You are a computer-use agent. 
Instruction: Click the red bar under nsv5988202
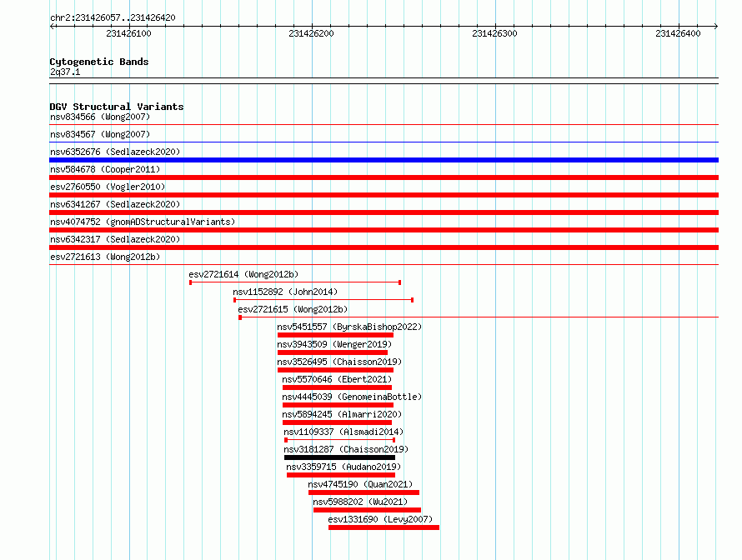click(x=367, y=510)
